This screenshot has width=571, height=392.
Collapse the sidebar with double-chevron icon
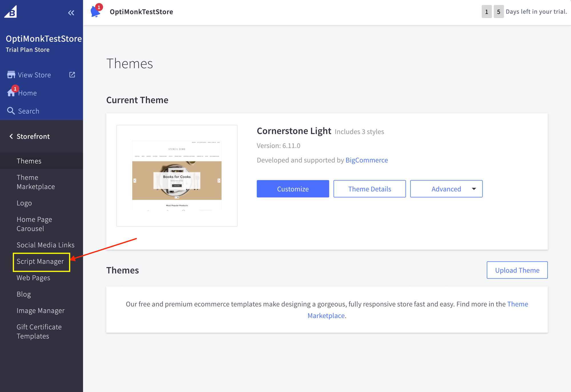(71, 13)
